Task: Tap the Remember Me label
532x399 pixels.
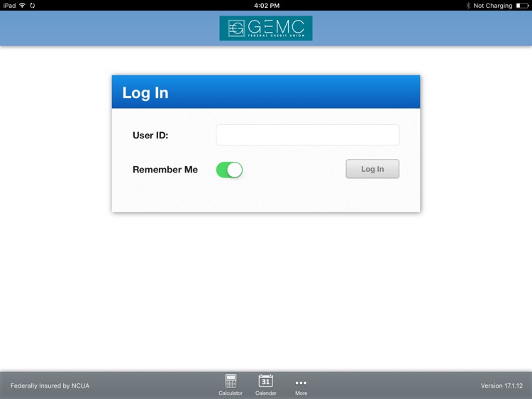Action: pyautogui.click(x=165, y=170)
